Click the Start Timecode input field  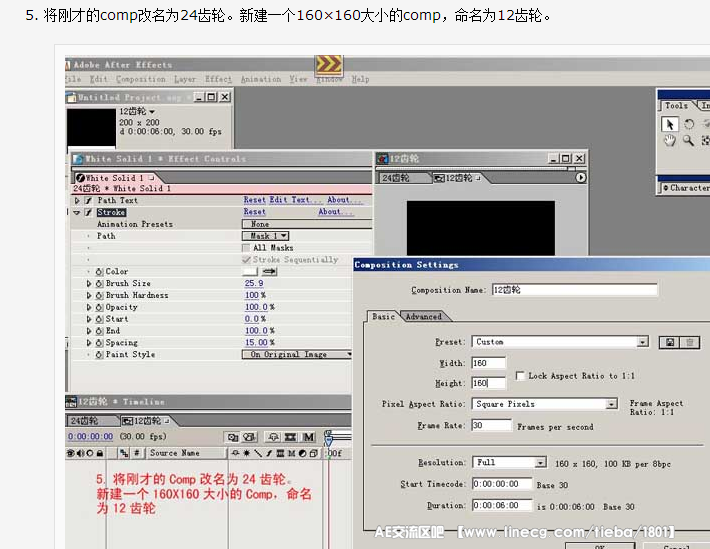(502, 484)
